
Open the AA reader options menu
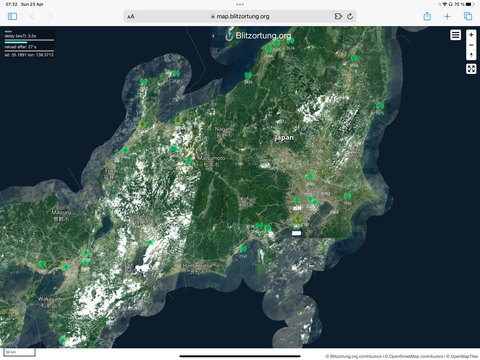[x=131, y=16]
